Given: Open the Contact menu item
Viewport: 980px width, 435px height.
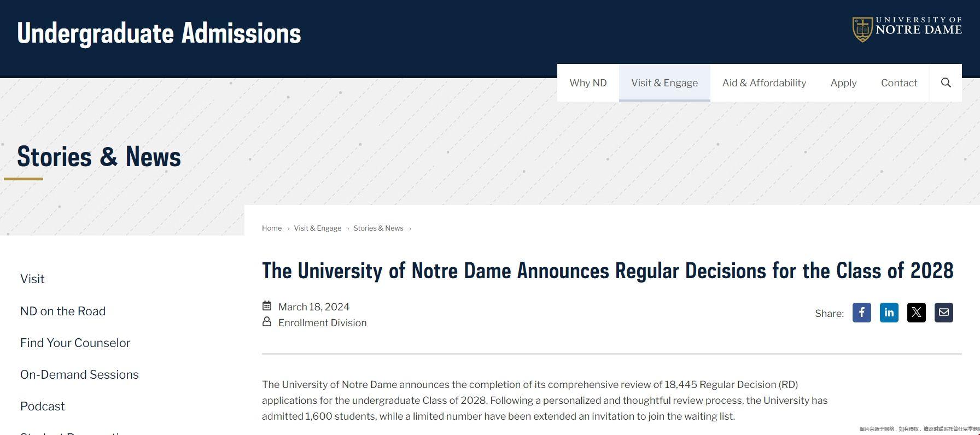Looking at the screenshot, I should pyautogui.click(x=899, y=83).
